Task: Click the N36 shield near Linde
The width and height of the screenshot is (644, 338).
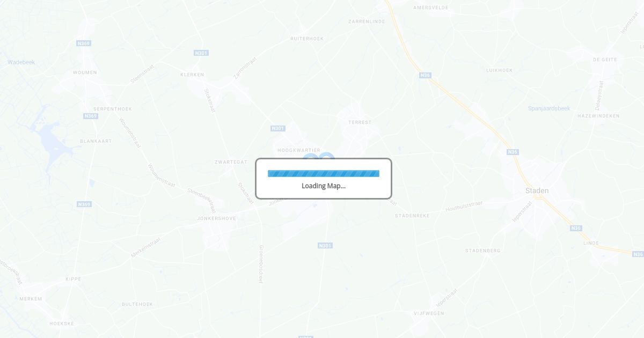Action: (x=576, y=229)
